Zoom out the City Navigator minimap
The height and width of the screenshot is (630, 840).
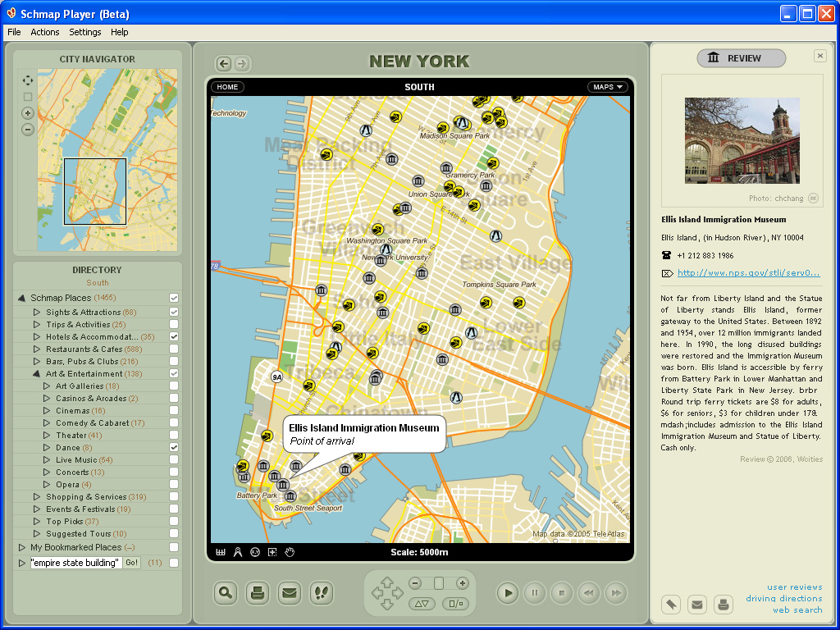[x=27, y=130]
